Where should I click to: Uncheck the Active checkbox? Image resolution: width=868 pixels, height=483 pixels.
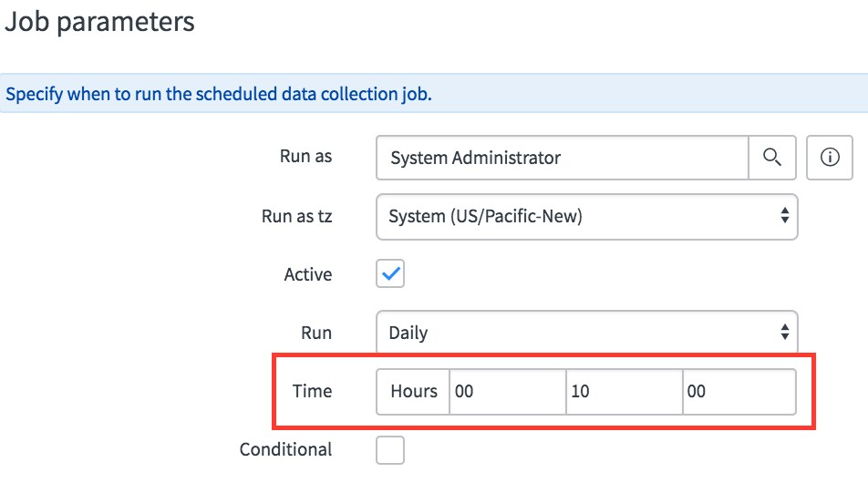[390, 274]
